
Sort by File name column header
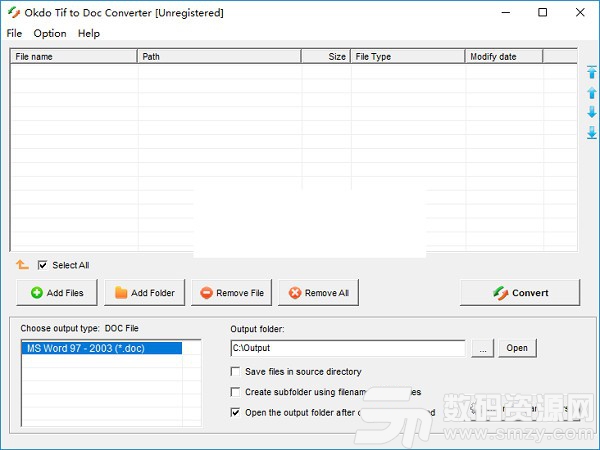(74, 57)
